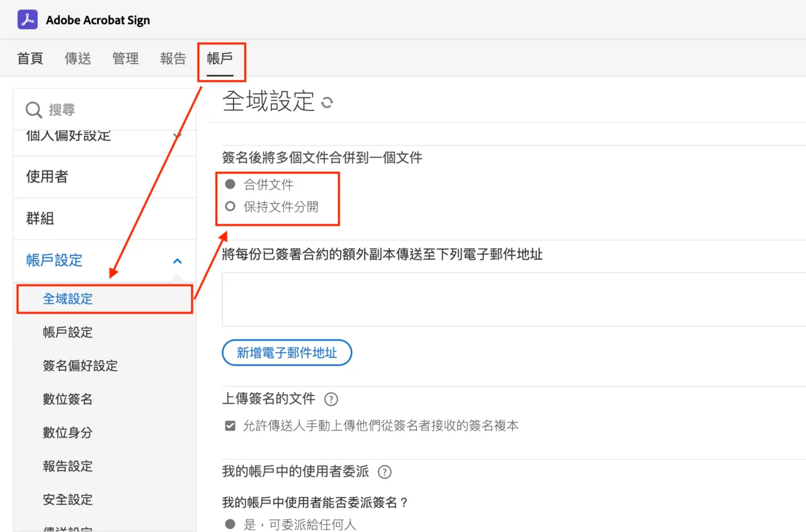Screen dimensions: 806x532
Task: Click the 我的帳戶中使用者能否委派簽名？ text
Action: pos(315,502)
